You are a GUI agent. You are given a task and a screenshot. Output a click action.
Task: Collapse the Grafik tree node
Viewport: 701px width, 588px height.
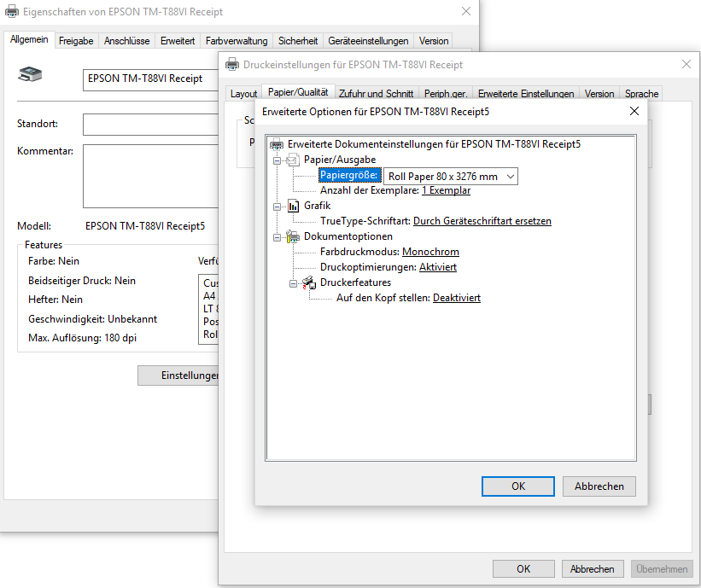277,207
